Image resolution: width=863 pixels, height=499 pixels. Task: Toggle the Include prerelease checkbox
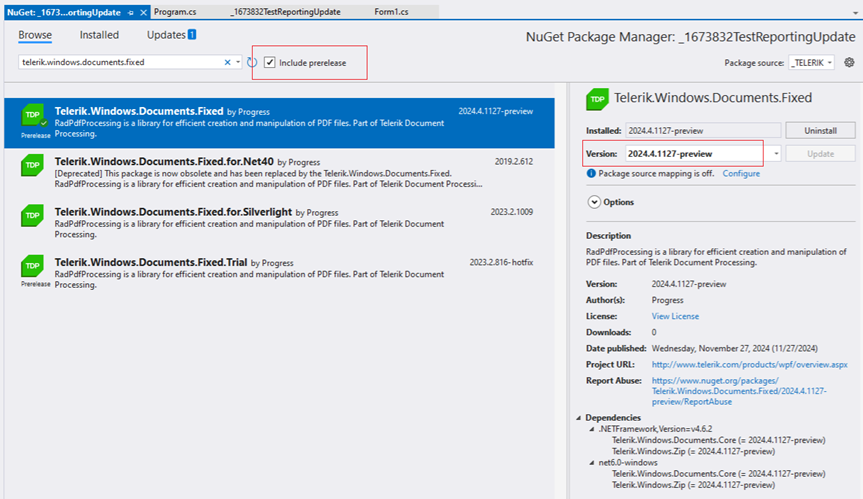click(270, 62)
